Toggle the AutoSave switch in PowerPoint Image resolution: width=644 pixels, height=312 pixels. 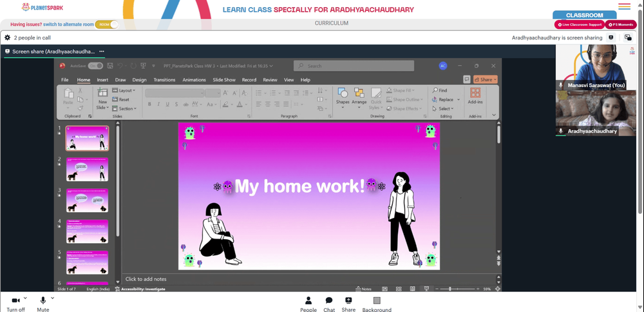95,66
